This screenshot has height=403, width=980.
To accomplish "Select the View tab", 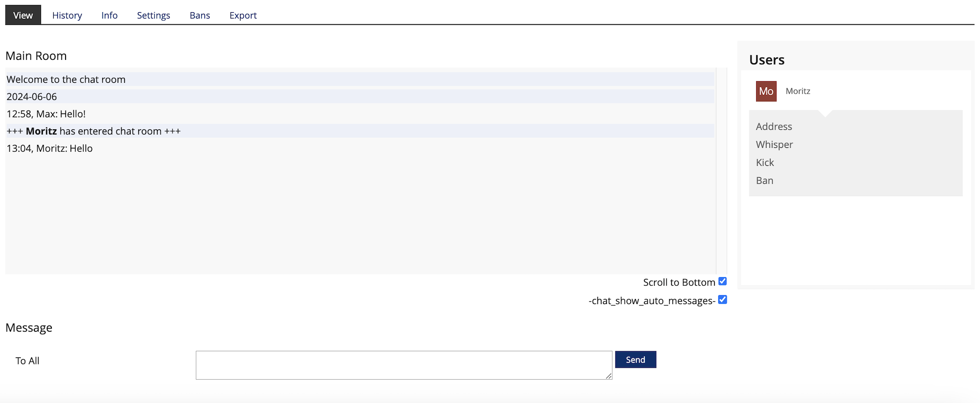I will (x=23, y=15).
